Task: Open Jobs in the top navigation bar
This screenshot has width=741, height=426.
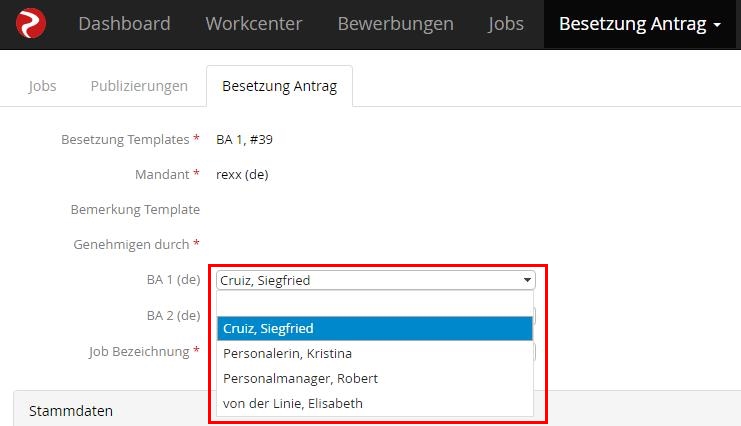Action: (506, 24)
